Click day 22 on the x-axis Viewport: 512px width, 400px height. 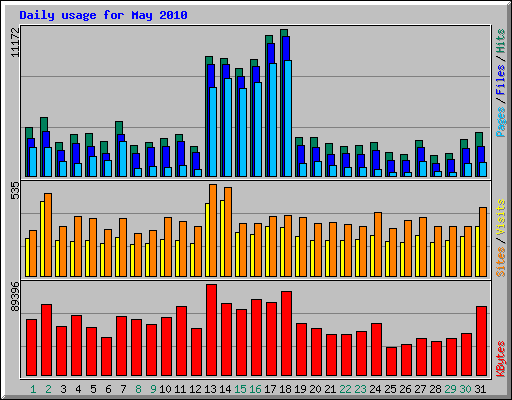345,389
